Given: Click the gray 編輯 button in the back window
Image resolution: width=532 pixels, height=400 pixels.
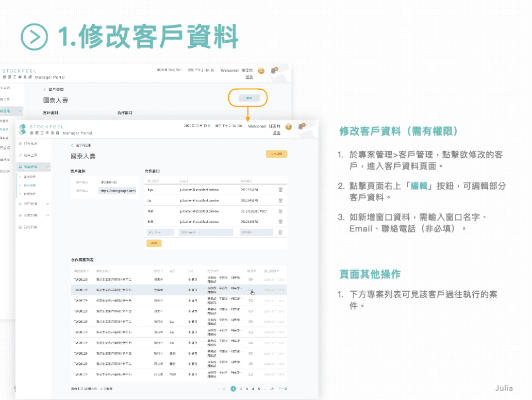Looking at the screenshot, I should coord(248,98).
